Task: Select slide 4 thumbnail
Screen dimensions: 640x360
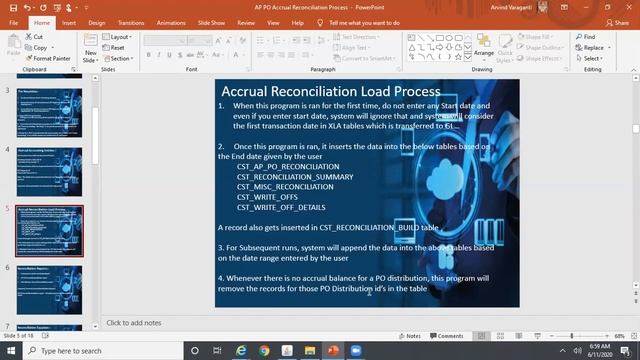Action: coord(49,172)
